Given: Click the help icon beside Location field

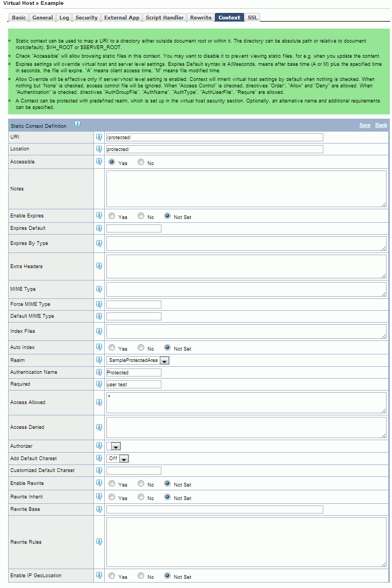Looking at the screenshot, I should (x=99, y=149).
